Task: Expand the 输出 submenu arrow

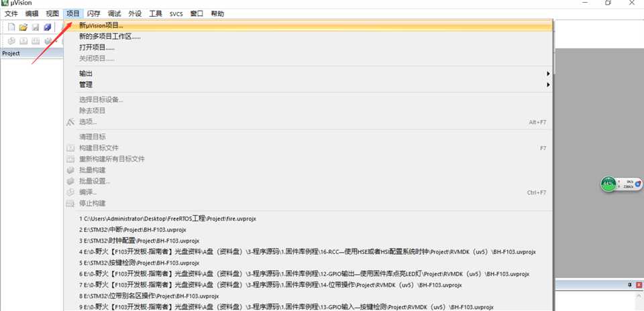Action: (x=548, y=74)
